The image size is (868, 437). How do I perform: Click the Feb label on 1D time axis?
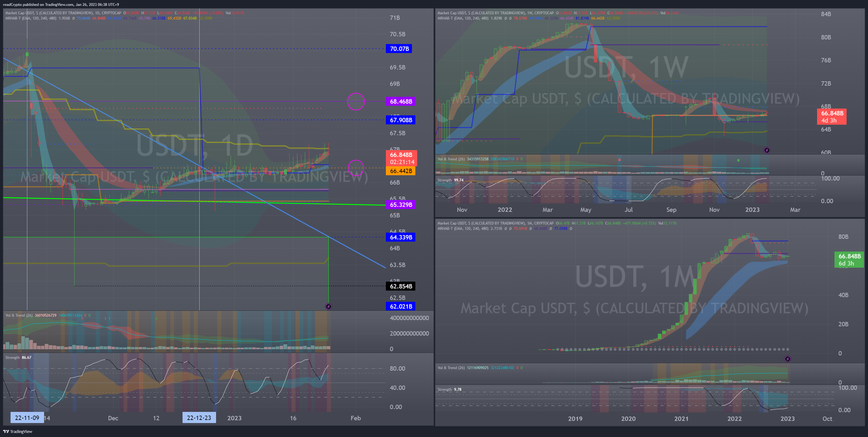click(355, 418)
